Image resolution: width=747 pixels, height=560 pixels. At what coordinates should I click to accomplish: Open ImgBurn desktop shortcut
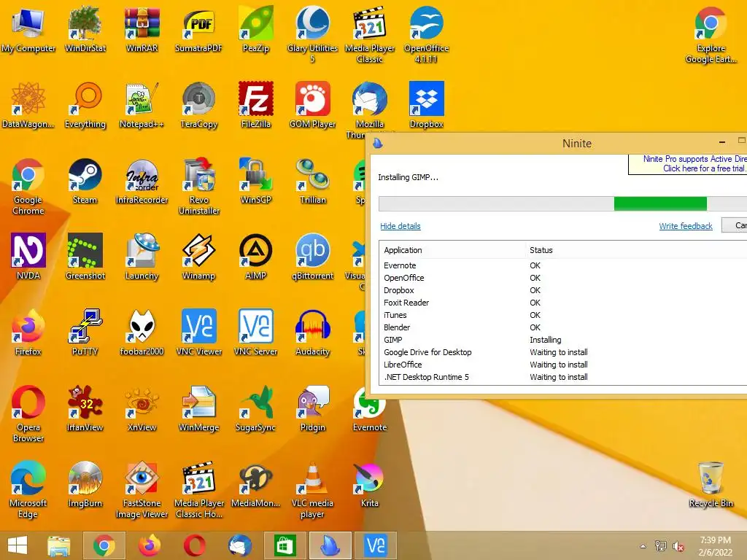[x=85, y=484]
